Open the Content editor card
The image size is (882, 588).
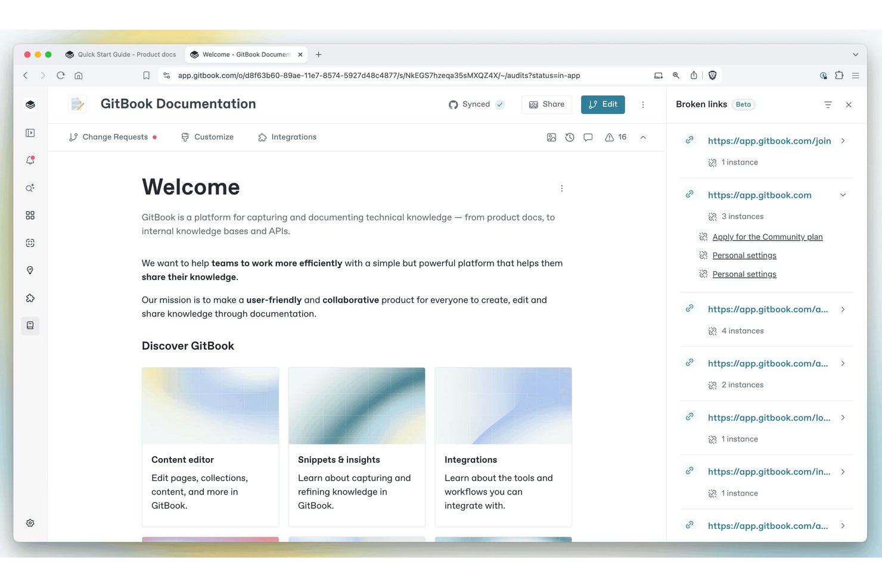click(x=210, y=447)
